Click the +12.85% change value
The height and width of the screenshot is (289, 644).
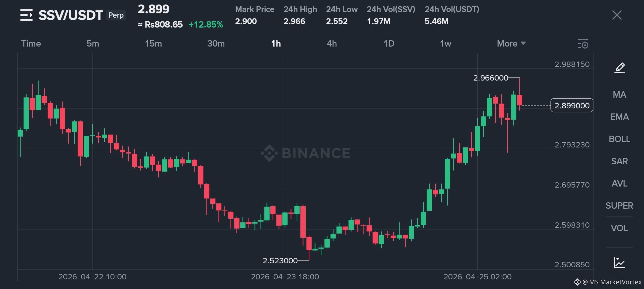point(206,25)
